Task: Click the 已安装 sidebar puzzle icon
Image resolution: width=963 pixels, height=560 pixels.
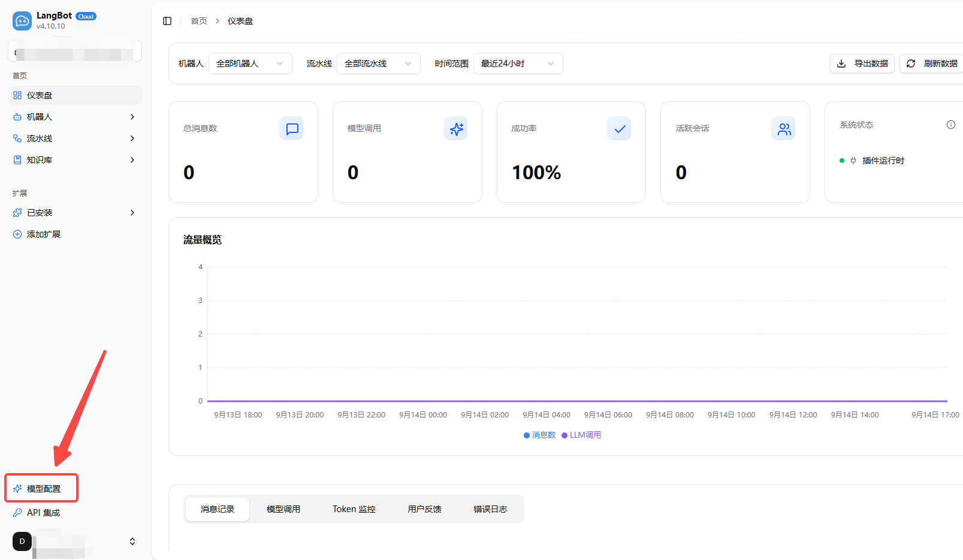Action: 17,213
